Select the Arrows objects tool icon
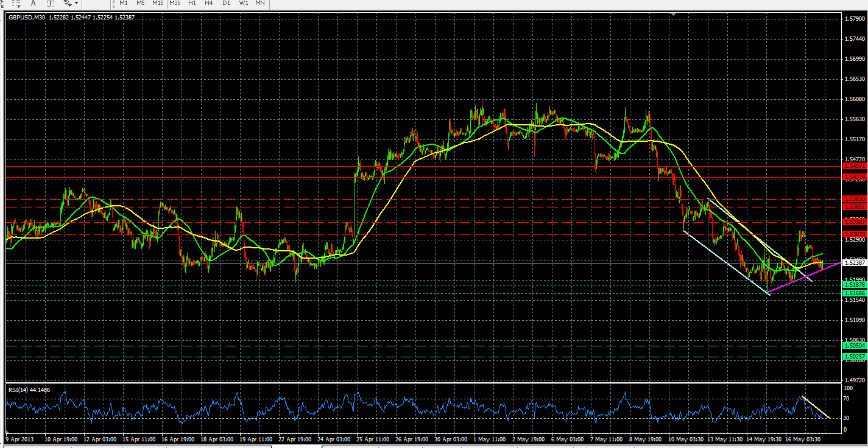 tap(67, 3)
